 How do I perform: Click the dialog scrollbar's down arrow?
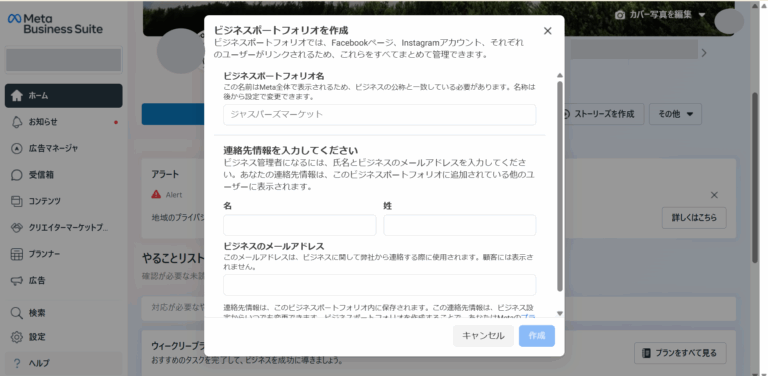point(560,313)
